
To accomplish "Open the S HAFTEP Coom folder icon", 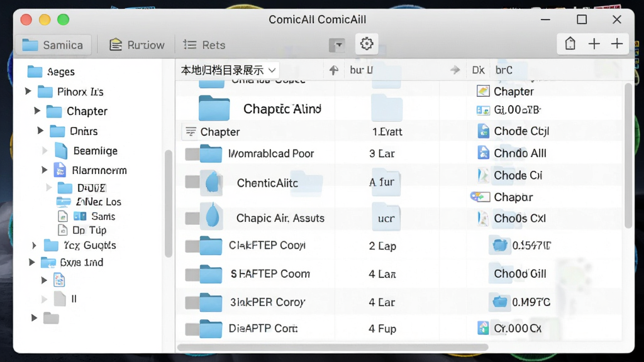I will [211, 274].
